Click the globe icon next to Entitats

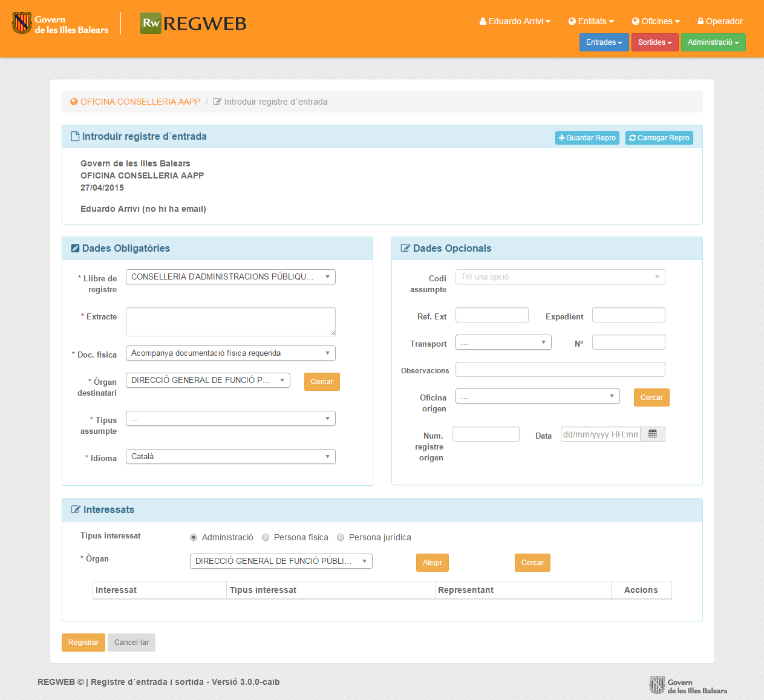(572, 21)
